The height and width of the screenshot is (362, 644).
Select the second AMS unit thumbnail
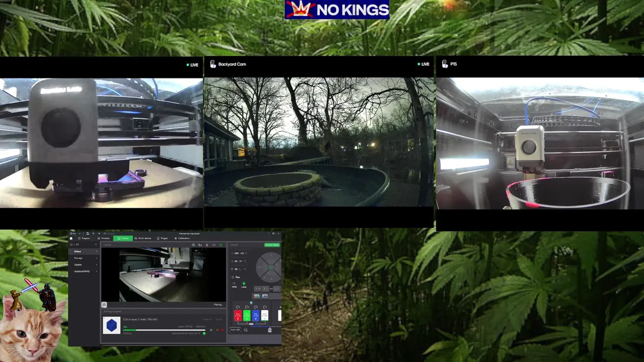(265, 296)
